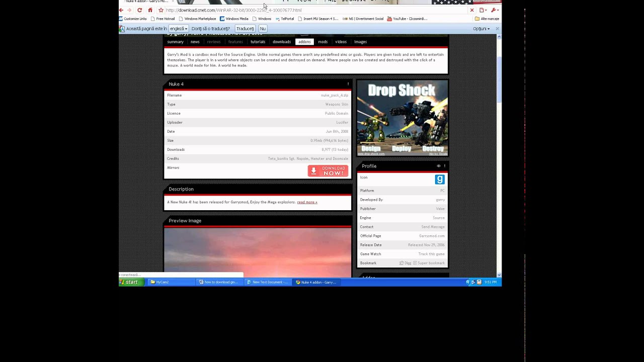This screenshot has height=362, width=644.
Task: Click the Nuke 4 preview image
Action: tap(258, 252)
